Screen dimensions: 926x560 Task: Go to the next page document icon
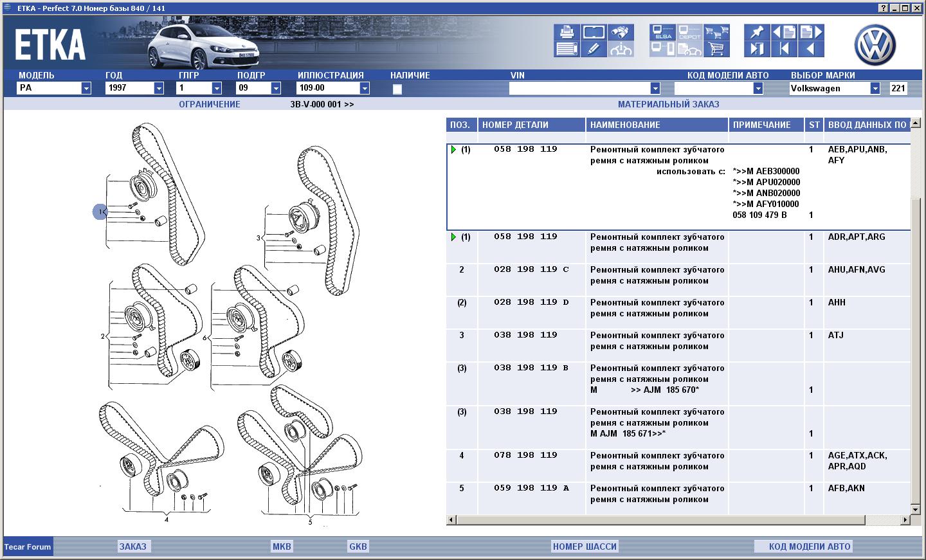pyautogui.click(x=811, y=32)
